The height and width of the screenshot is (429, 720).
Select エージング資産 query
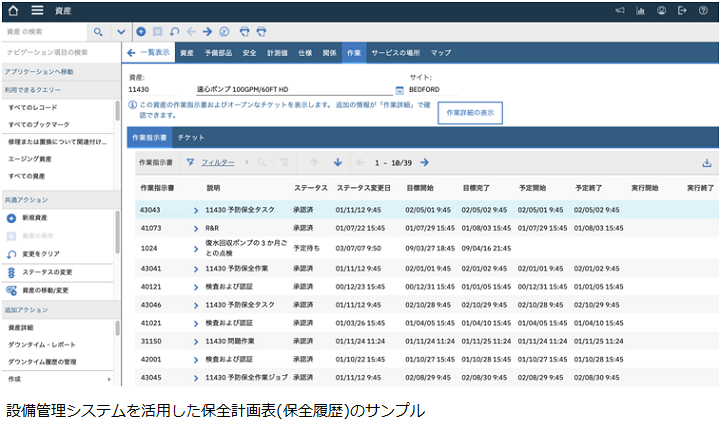pos(30,159)
